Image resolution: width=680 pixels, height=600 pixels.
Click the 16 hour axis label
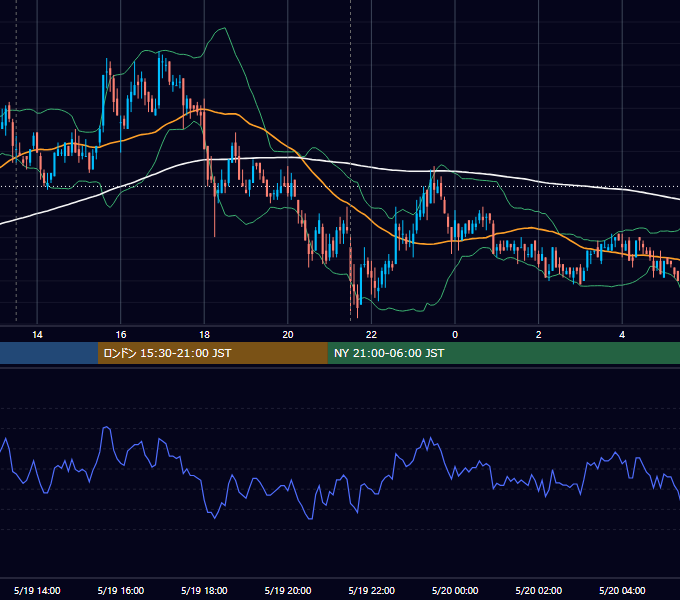pyautogui.click(x=121, y=335)
